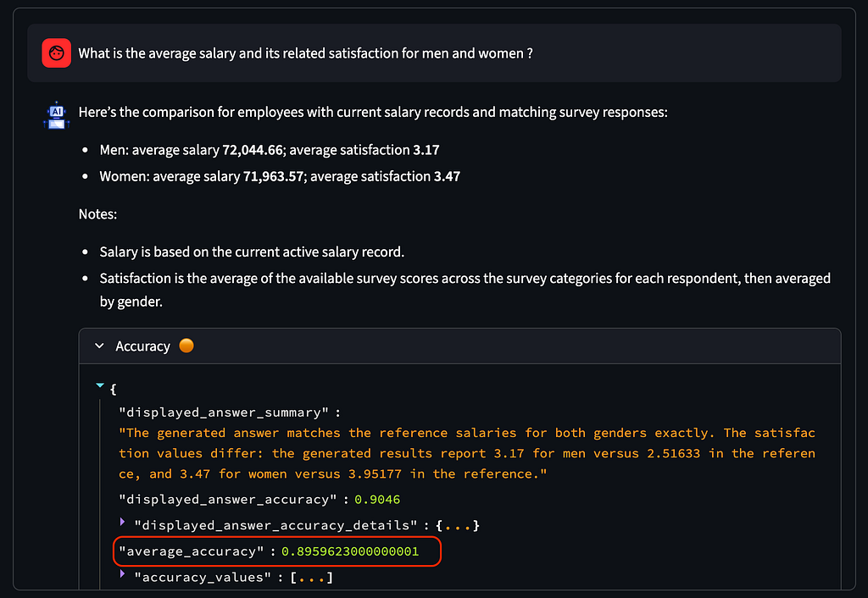
Task: Click the Notes: heading text
Action: [x=97, y=214]
